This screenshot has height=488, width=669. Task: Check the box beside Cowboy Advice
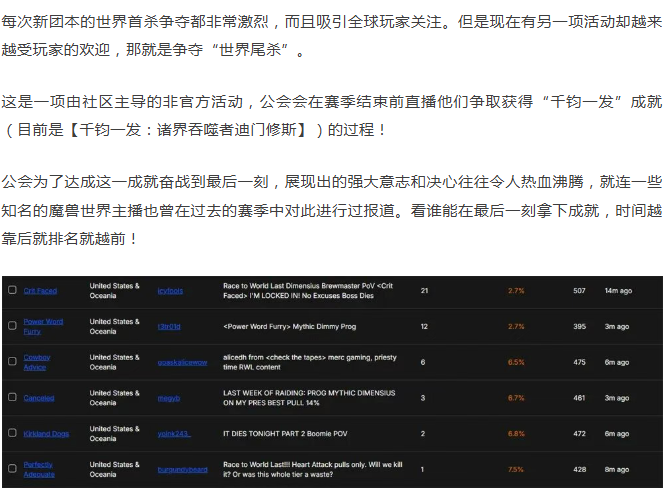click(x=12, y=362)
